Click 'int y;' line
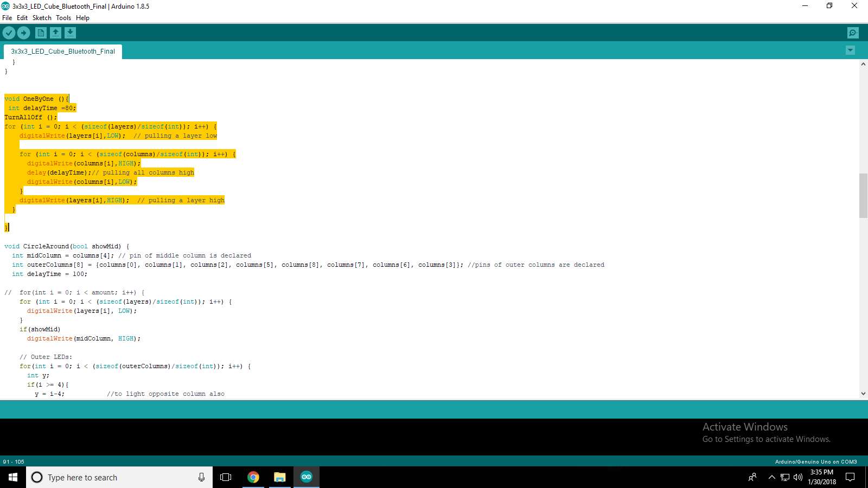The image size is (868, 488). (x=38, y=375)
